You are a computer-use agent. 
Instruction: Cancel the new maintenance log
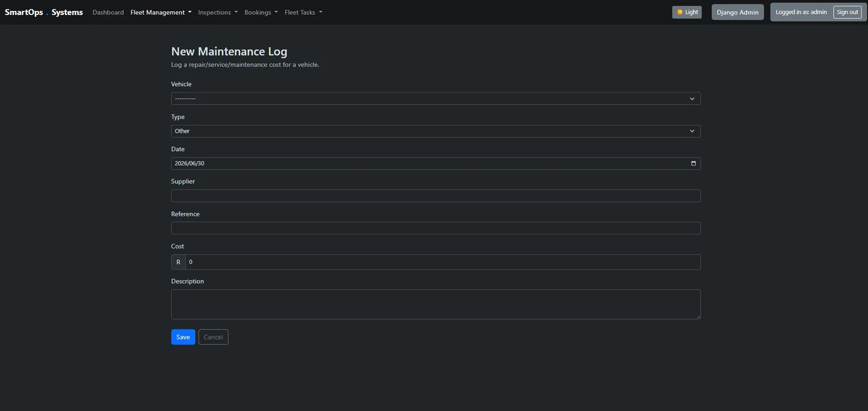(213, 337)
